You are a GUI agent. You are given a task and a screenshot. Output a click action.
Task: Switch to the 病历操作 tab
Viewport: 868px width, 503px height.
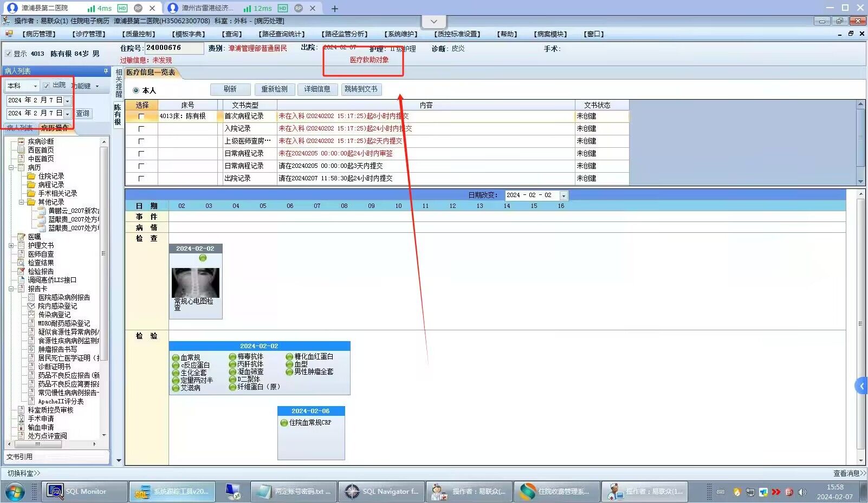(x=55, y=128)
